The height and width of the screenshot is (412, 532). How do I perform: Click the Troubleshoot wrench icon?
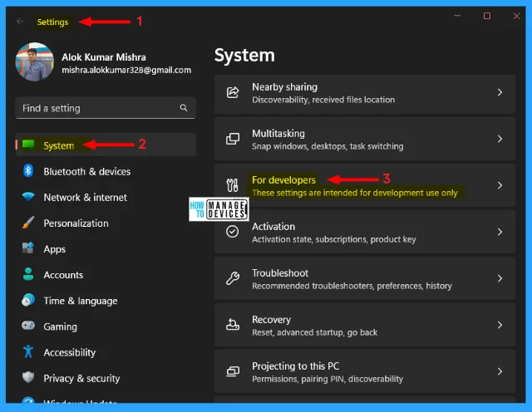pyautogui.click(x=233, y=278)
